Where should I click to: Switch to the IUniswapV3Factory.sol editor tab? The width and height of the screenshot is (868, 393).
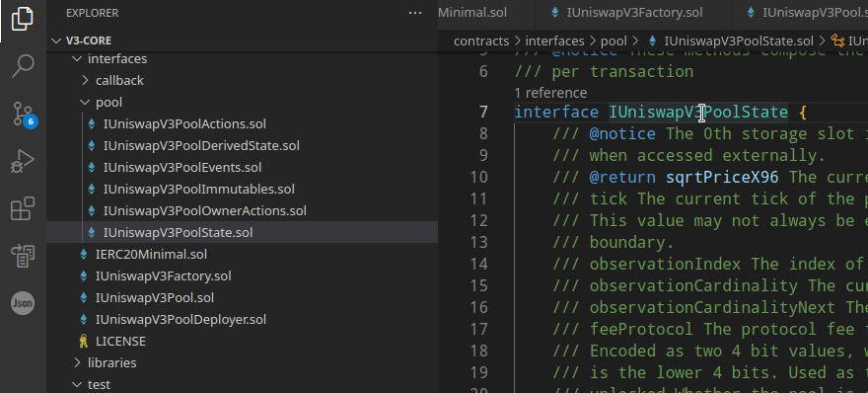tap(632, 12)
